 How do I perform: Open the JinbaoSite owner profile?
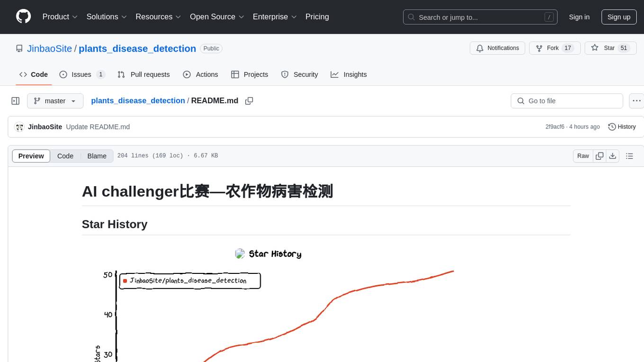tap(49, 48)
